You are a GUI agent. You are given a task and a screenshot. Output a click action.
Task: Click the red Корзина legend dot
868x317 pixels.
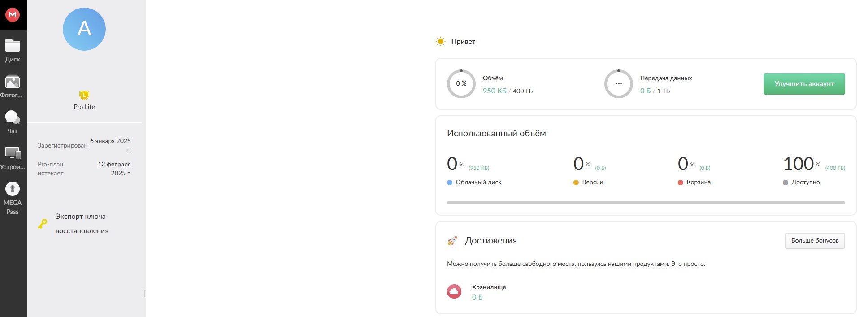point(681,182)
